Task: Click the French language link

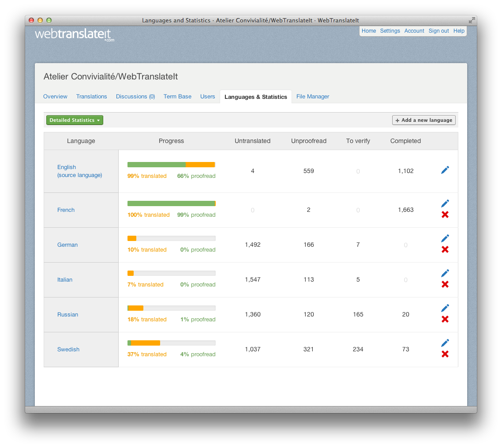Action: pos(66,210)
